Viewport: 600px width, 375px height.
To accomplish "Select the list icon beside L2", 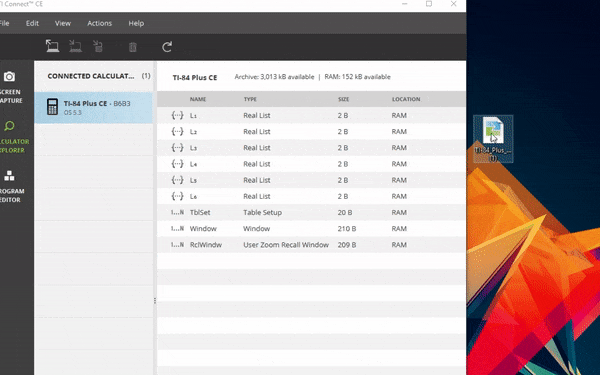I will 177,131.
